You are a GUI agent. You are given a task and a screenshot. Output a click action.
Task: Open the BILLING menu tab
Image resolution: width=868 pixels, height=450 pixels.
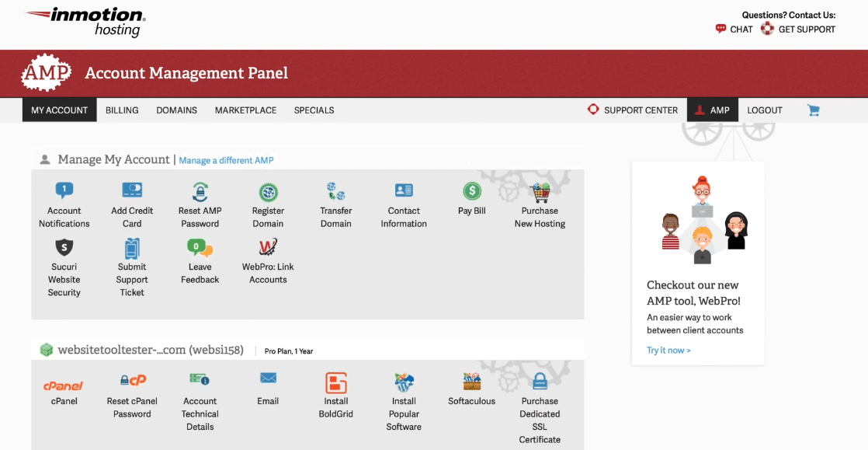point(122,110)
